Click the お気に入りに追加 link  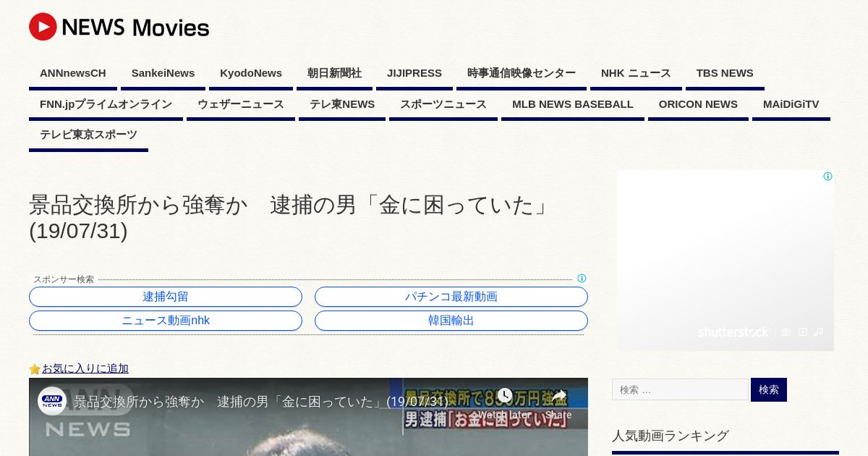[85, 368]
